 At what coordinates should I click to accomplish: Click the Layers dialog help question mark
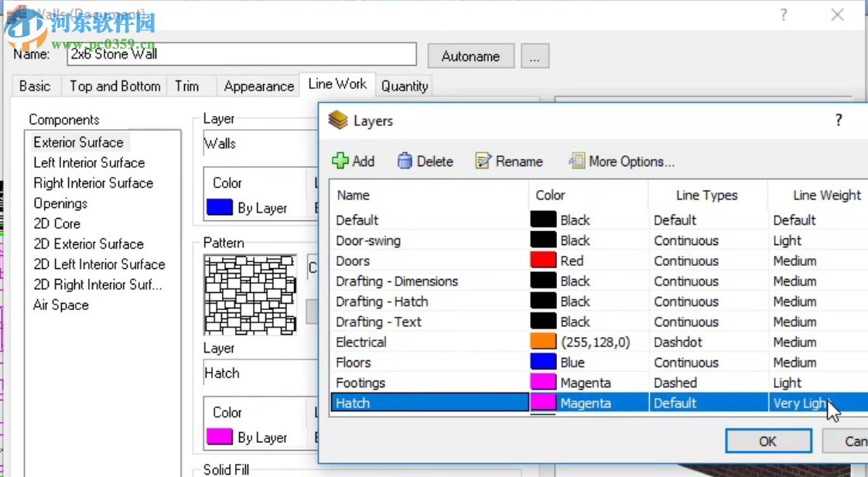(x=839, y=120)
